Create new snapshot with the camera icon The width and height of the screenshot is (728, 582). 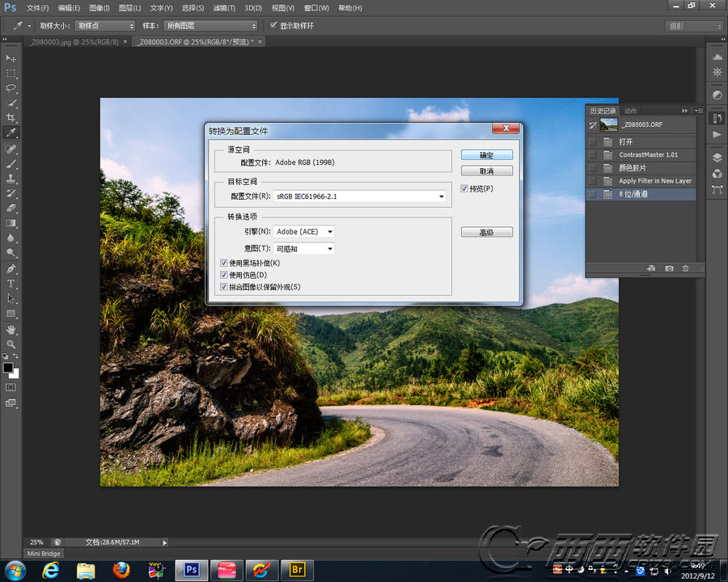(x=669, y=268)
